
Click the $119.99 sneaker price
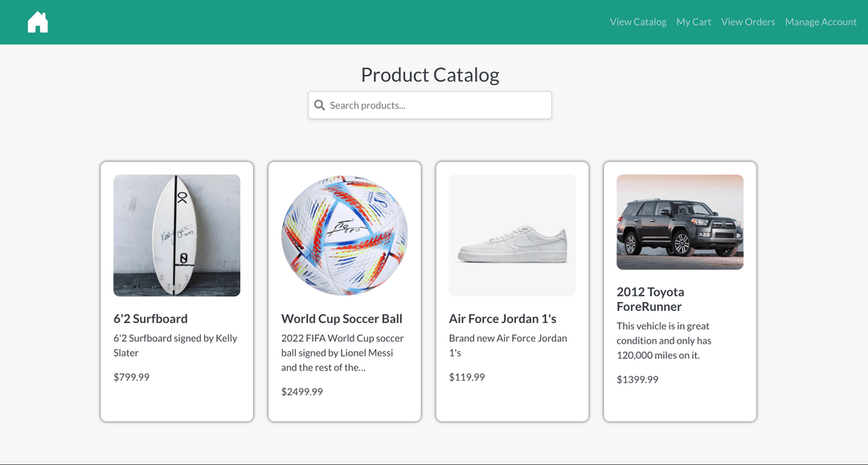(x=467, y=377)
